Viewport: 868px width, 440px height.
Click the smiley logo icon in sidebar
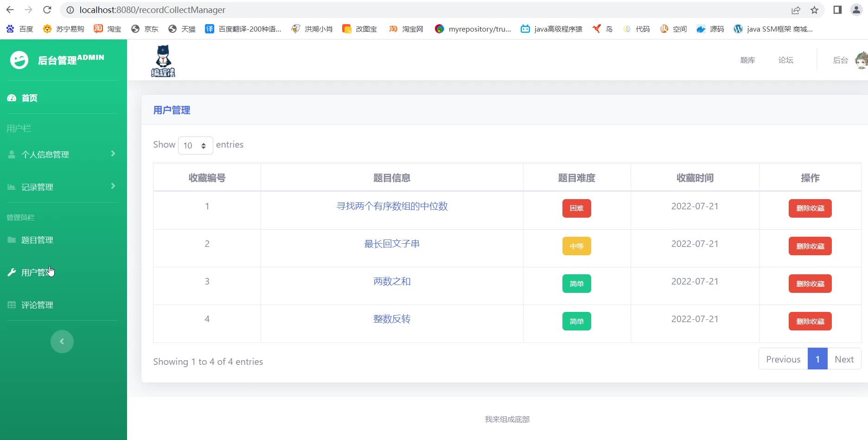(x=19, y=60)
